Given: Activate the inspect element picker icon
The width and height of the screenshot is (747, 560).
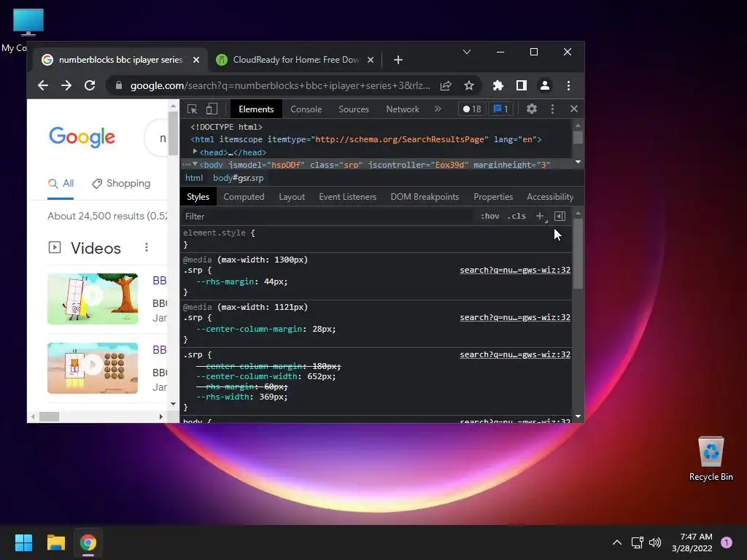Looking at the screenshot, I should 193,109.
